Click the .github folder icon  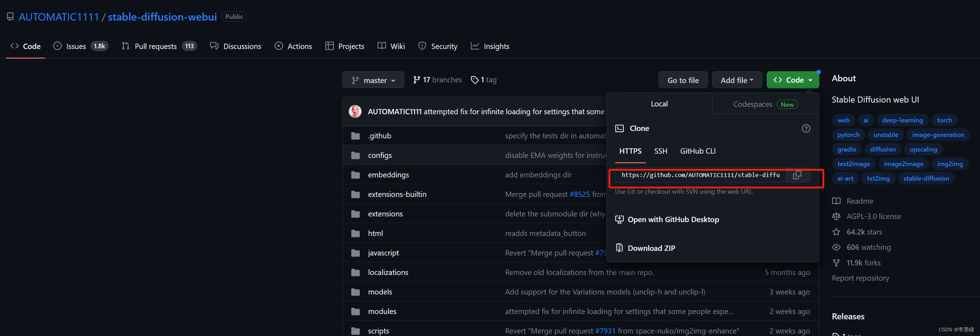355,136
